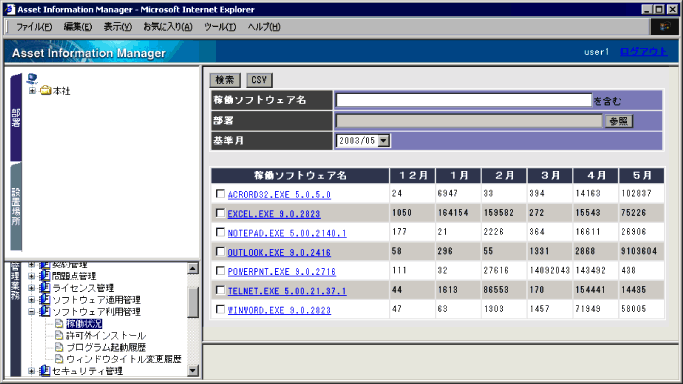
Task: Check the WINWORD.EXE row checkbox
Action: pyautogui.click(x=220, y=310)
